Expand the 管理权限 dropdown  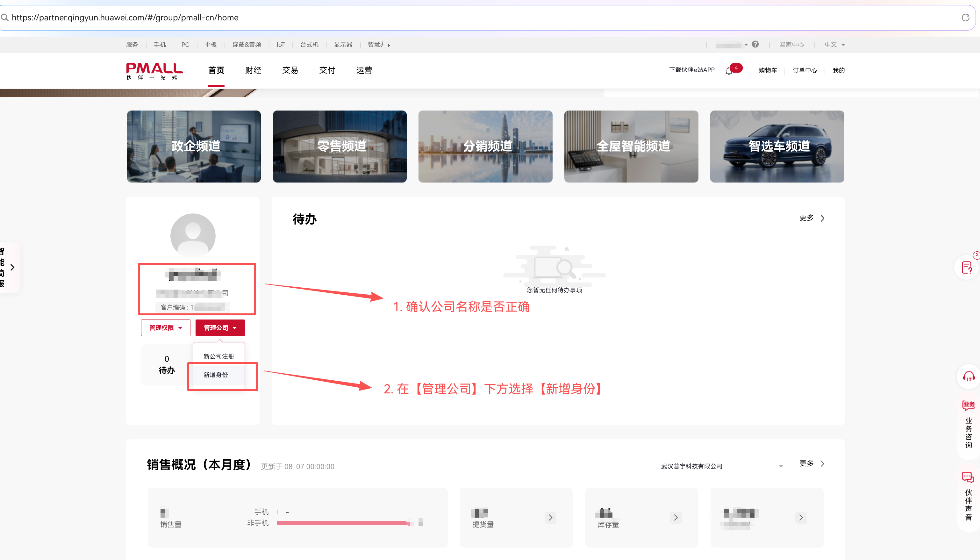click(x=165, y=328)
